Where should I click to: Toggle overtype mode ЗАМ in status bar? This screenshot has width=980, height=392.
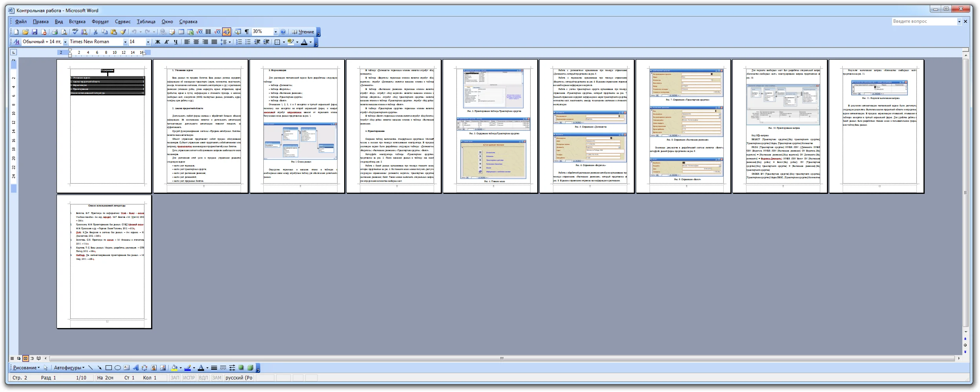click(x=217, y=377)
